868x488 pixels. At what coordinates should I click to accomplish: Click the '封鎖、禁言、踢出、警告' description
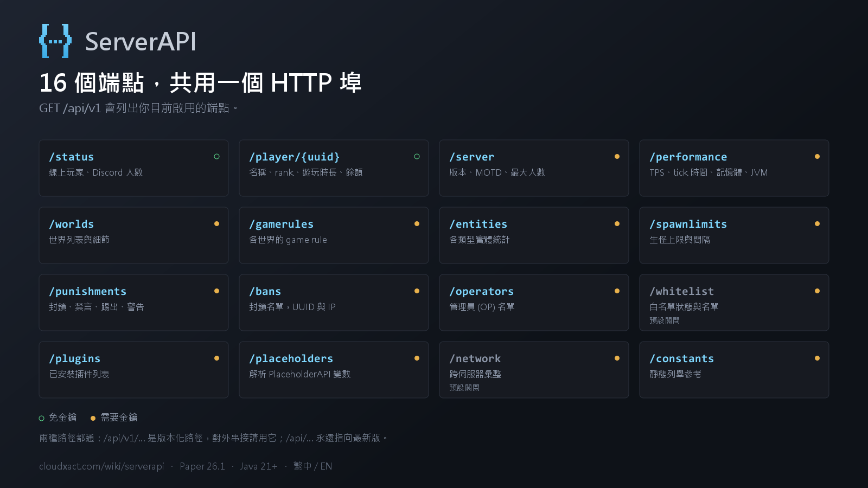97,307
